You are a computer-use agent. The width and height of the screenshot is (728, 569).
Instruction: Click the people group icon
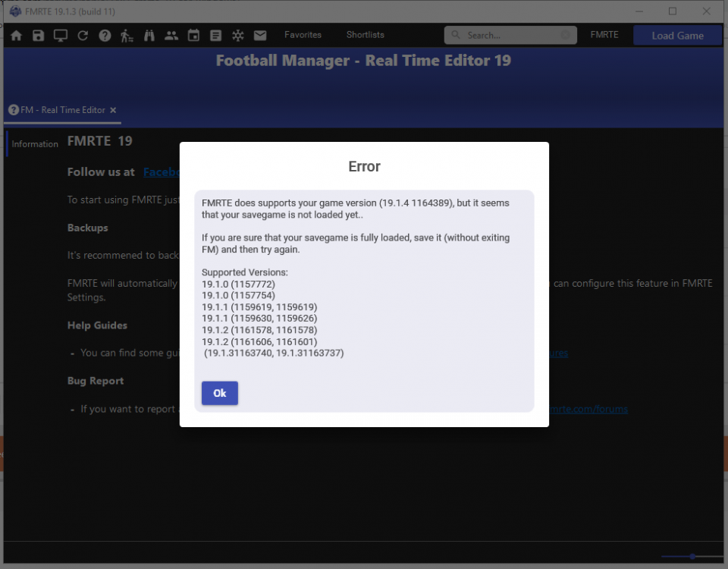click(171, 36)
